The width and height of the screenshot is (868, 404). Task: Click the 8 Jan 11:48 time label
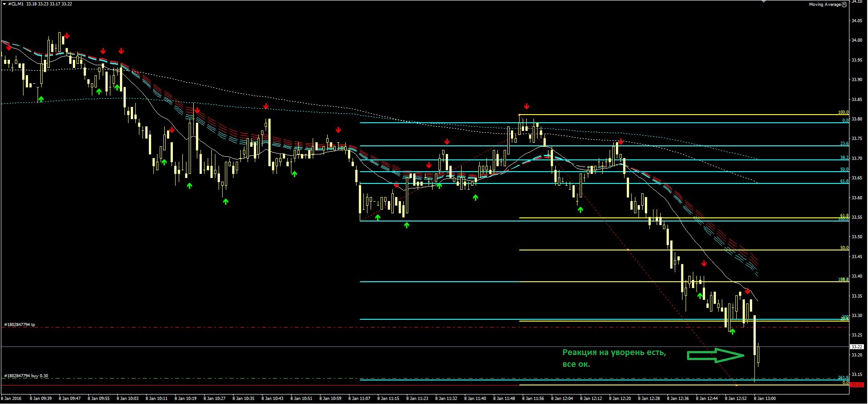(x=504, y=399)
